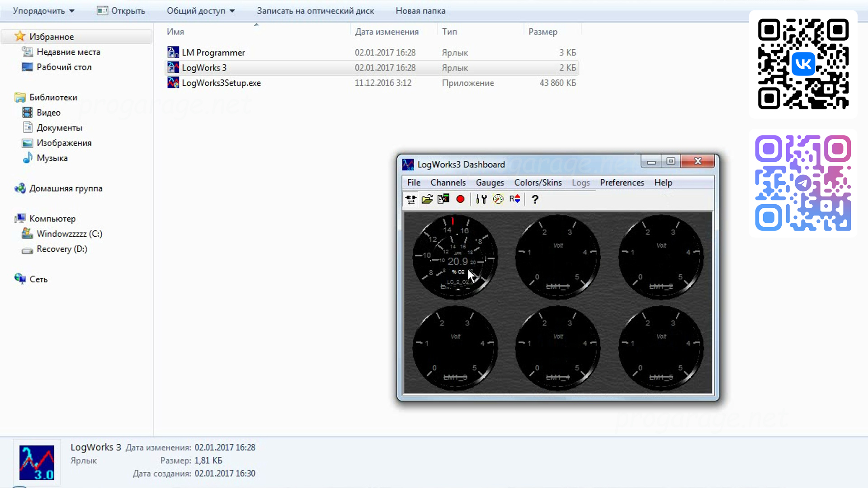The height and width of the screenshot is (488, 868).
Task: Click the Новая папка button
Action: pyautogui.click(x=420, y=11)
